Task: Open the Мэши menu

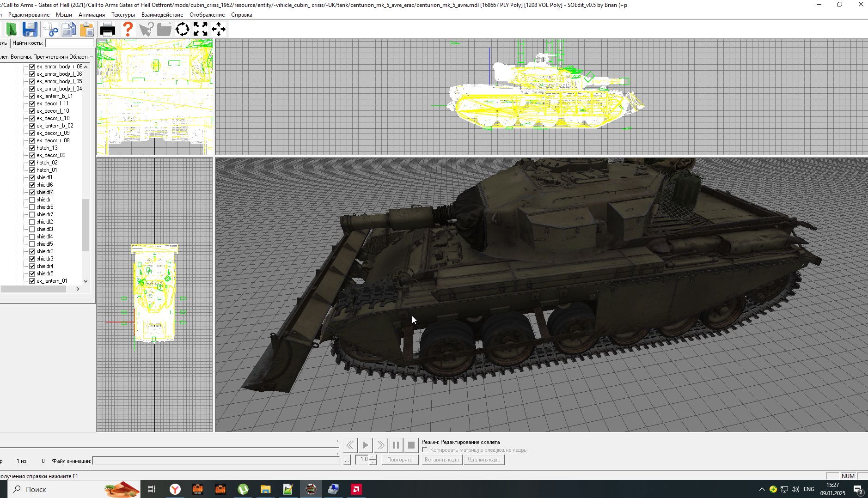Action: (64, 15)
